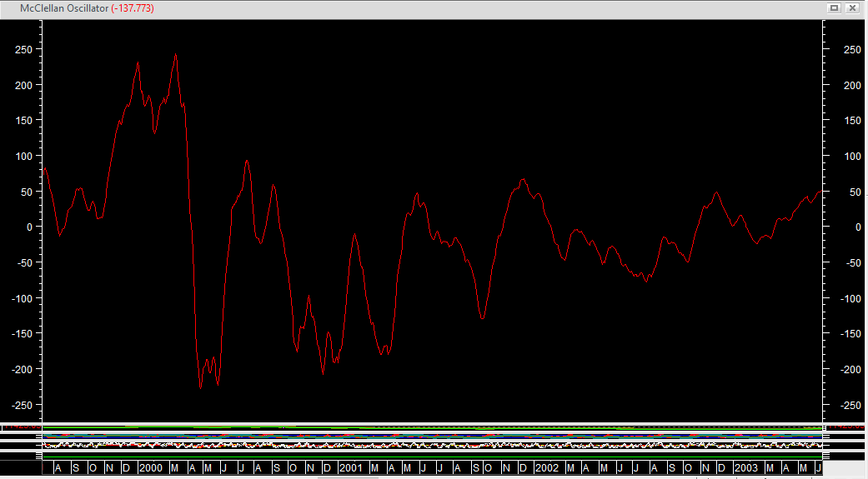Click the 250 label on left axis
This screenshot has width=868, height=479.
pos(23,50)
